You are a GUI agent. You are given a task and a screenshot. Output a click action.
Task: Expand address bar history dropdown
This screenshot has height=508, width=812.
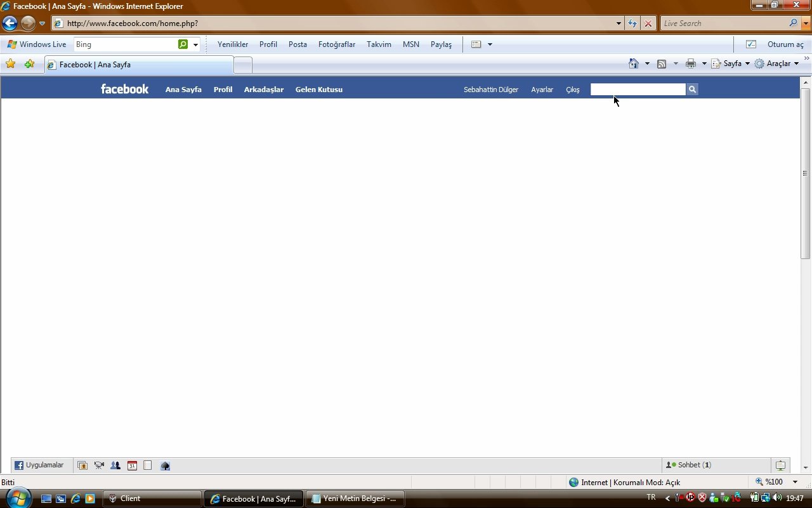619,23
